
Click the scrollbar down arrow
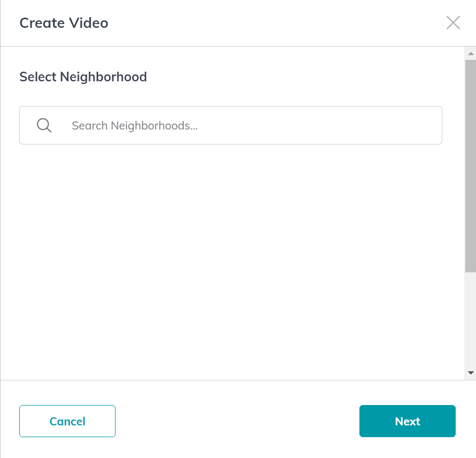[471, 372]
